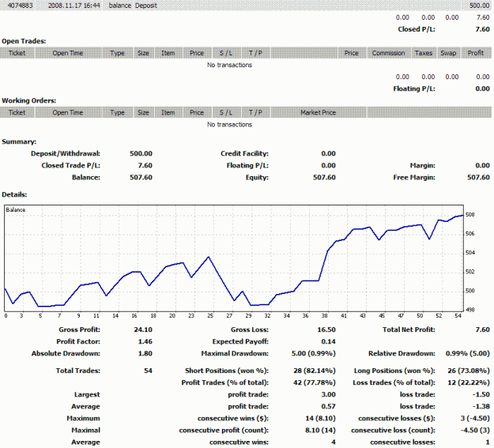Click the Profit Factor value 1.46

(x=145, y=342)
